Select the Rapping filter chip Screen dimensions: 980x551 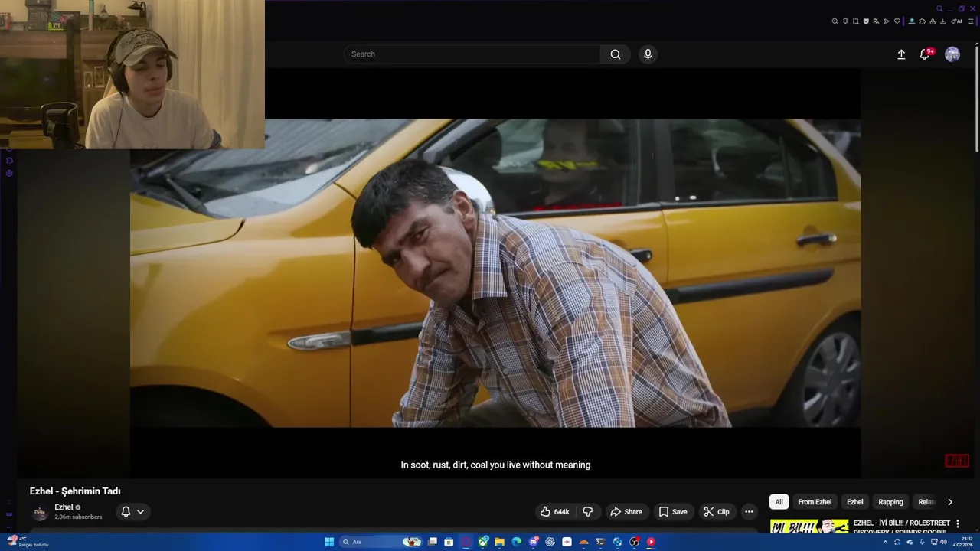[x=890, y=502]
